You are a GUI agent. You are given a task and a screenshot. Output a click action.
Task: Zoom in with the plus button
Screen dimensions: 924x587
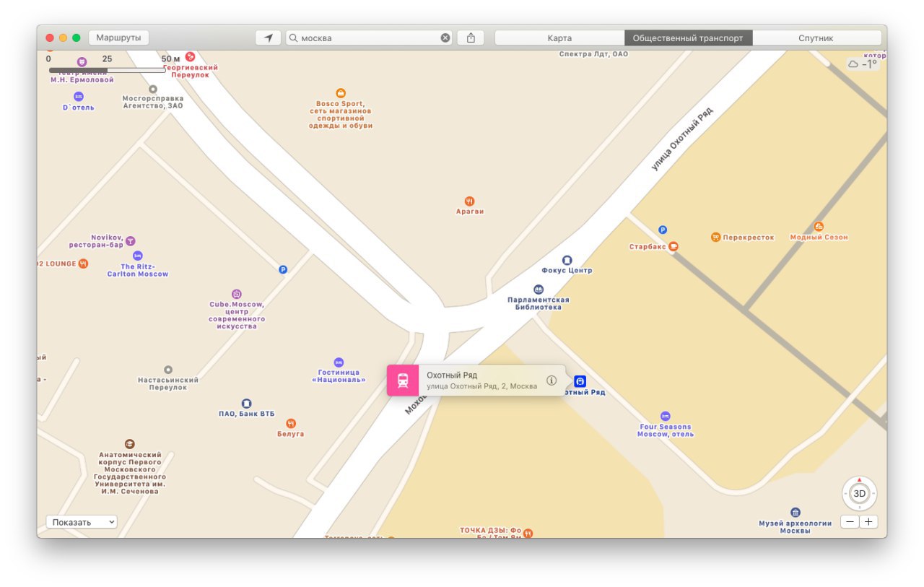868,522
